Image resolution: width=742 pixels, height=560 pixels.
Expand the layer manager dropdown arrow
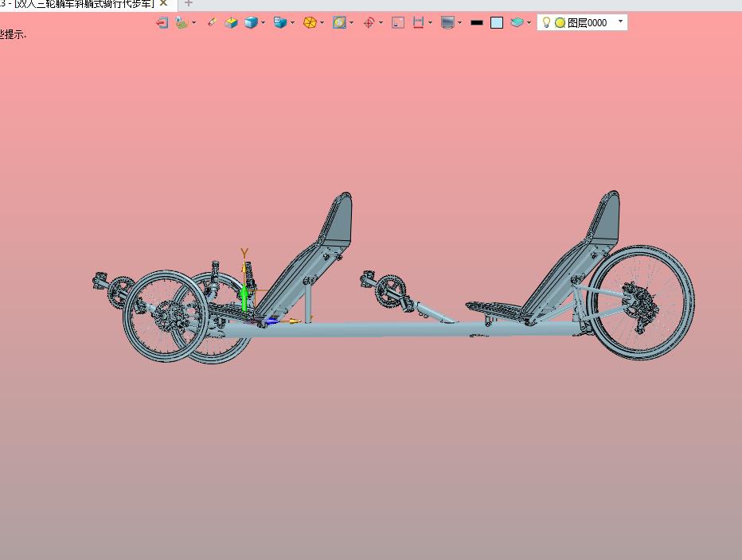pyautogui.click(x=529, y=23)
